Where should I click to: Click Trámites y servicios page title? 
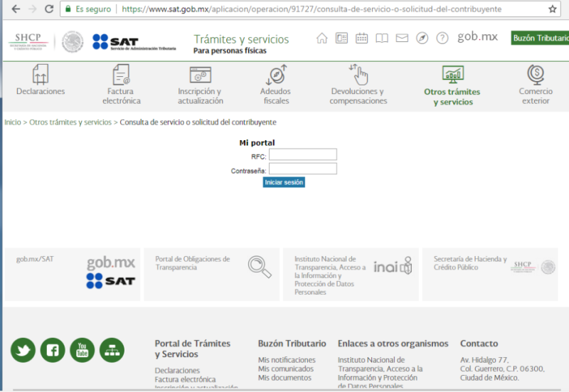pyautogui.click(x=241, y=39)
